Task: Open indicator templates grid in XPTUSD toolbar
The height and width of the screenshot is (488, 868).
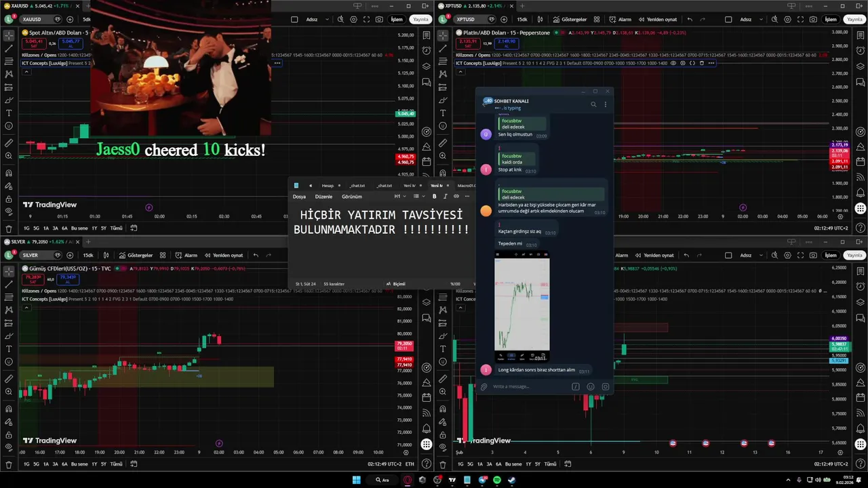Action: [597, 20]
